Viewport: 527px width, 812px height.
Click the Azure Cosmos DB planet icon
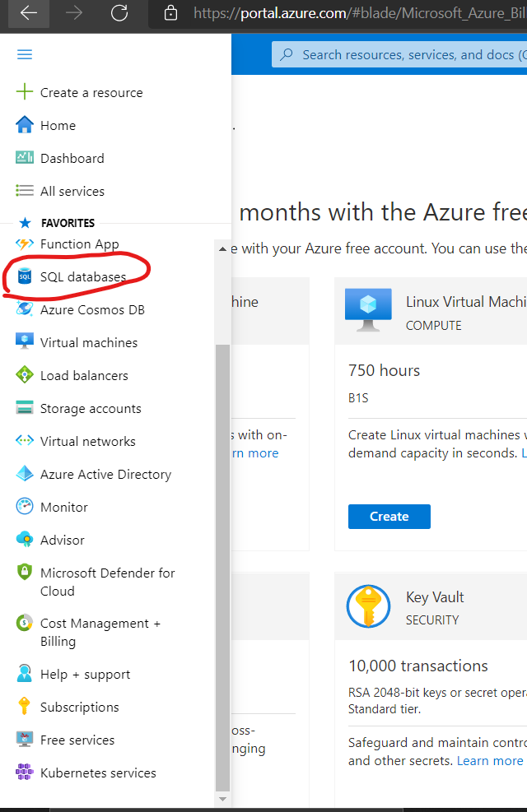pyautogui.click(x=25, y=309)
